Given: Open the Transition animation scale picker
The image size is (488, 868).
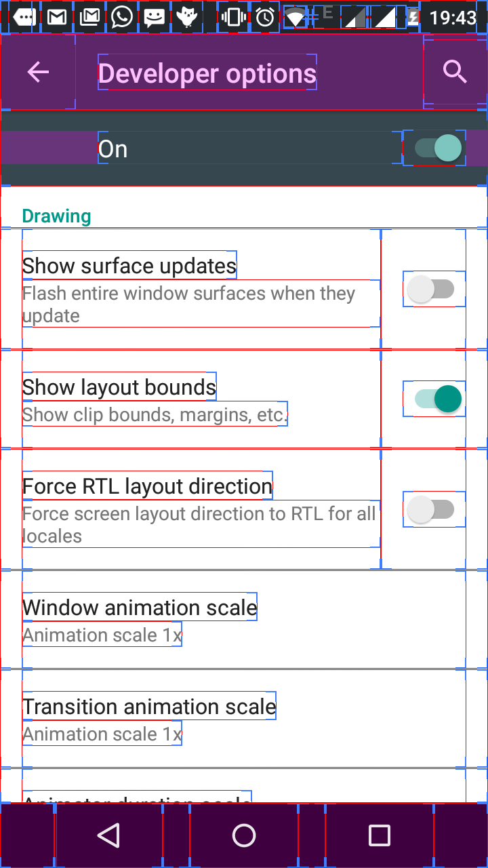Looking at the screenshot, I should point(244,718).
